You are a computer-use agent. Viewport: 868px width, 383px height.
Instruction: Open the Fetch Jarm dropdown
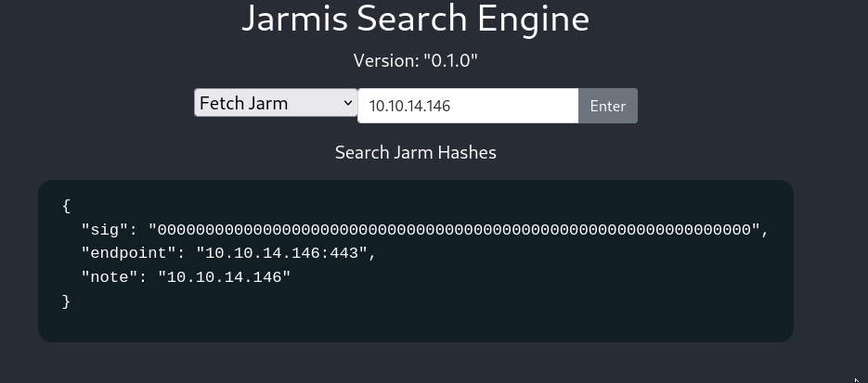tap(275, 103)
